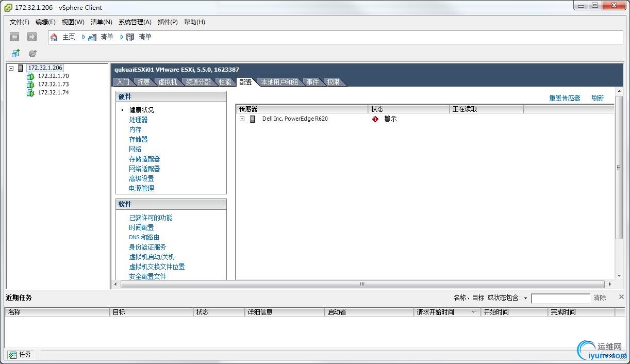Click the 重置传感器 link
This screenshot has height=364, width=630.
[565, 98]
